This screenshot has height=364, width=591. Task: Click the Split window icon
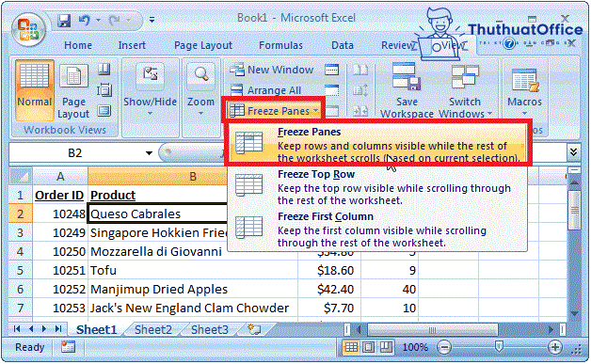tap(331, 70)
